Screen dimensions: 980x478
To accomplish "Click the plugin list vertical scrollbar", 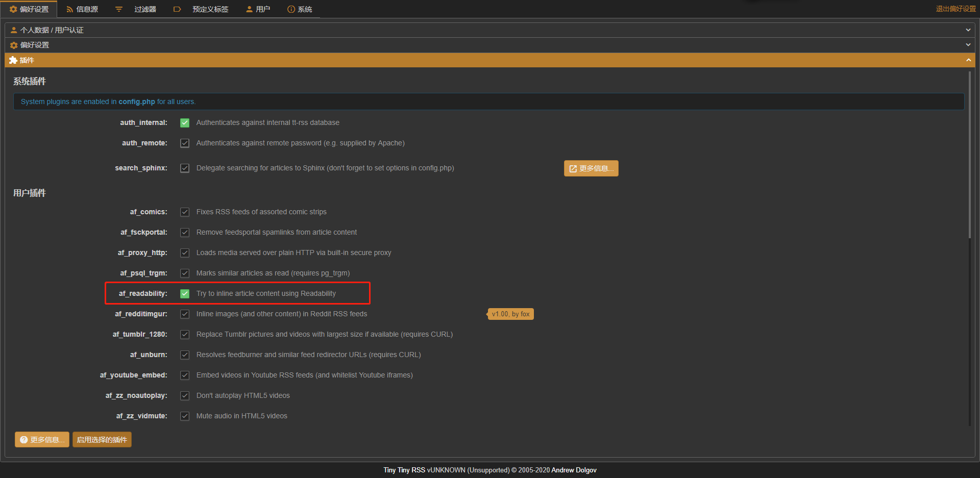I will click(969, 155).
